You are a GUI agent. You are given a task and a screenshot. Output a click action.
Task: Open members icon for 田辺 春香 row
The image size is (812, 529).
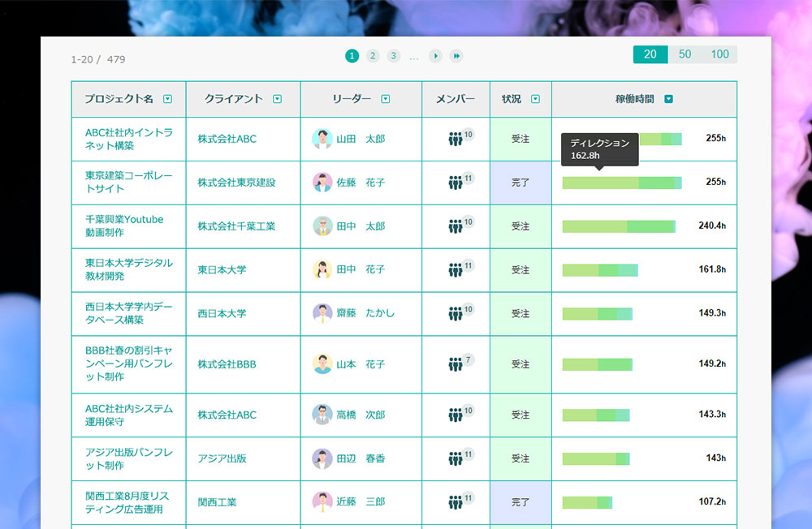point(456,458)
